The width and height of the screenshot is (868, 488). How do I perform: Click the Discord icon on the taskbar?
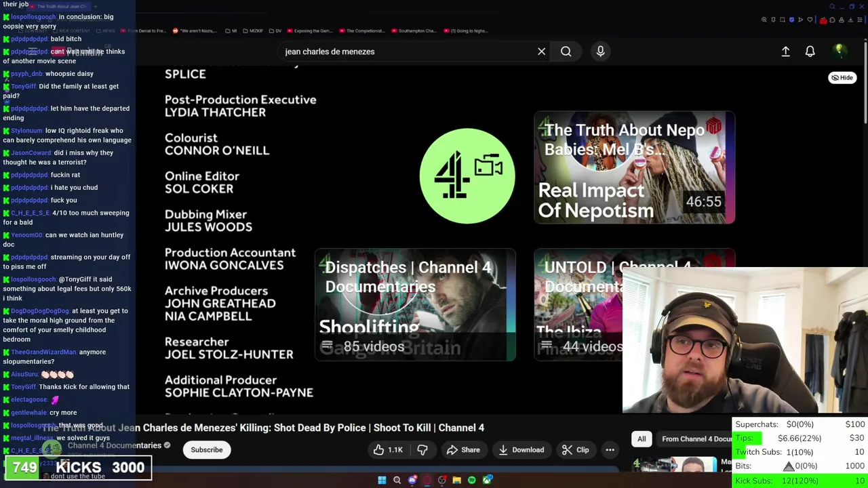412,480
